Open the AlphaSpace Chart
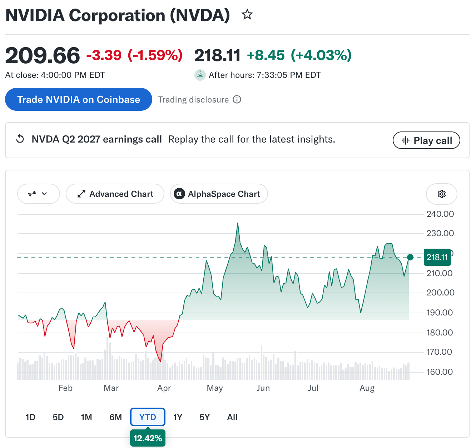Screen dimensions: 476x448 (219, 194)
